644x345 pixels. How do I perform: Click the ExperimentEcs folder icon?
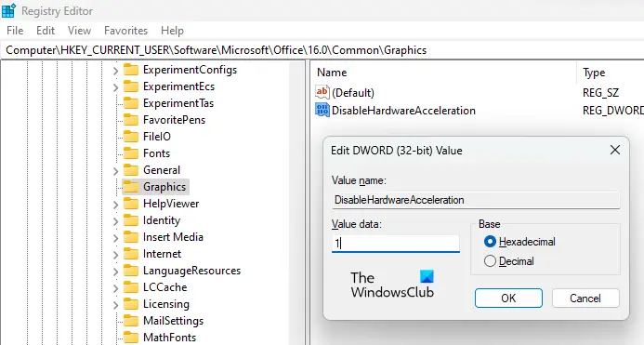(x=131, y=86)
